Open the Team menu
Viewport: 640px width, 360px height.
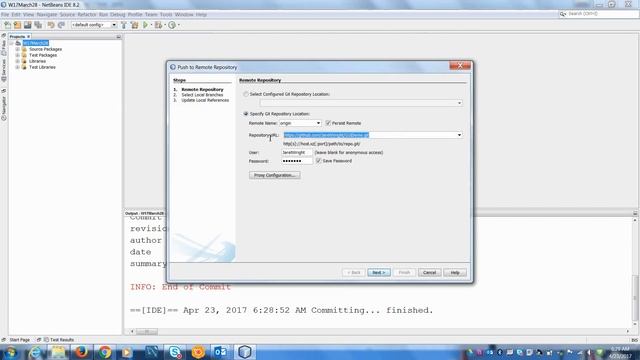pos(151,15)
